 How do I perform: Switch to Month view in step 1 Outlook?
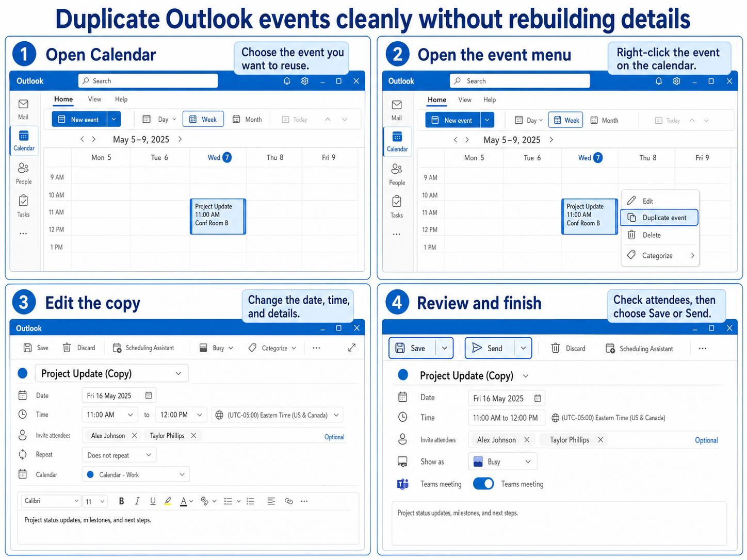[x=247, y=120]
